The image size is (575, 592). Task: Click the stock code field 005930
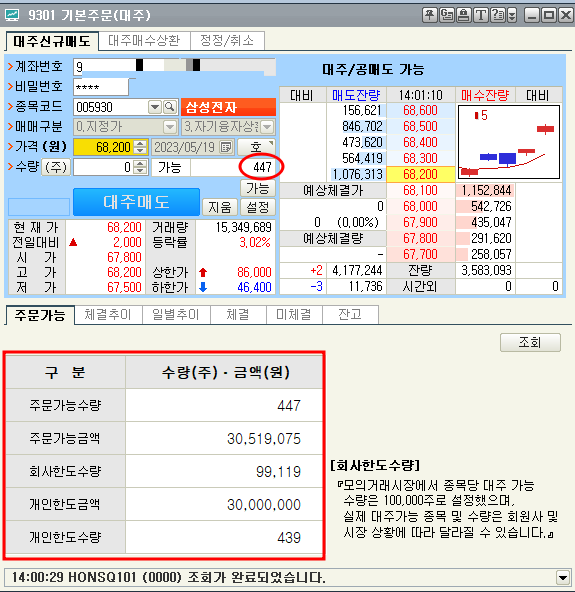pos(111,107)
